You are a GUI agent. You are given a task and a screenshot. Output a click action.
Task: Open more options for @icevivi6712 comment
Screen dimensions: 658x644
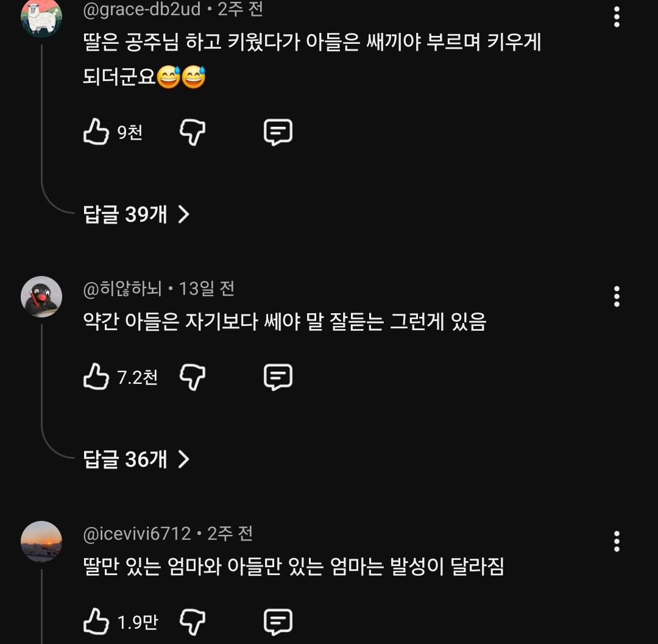[617, 541]
